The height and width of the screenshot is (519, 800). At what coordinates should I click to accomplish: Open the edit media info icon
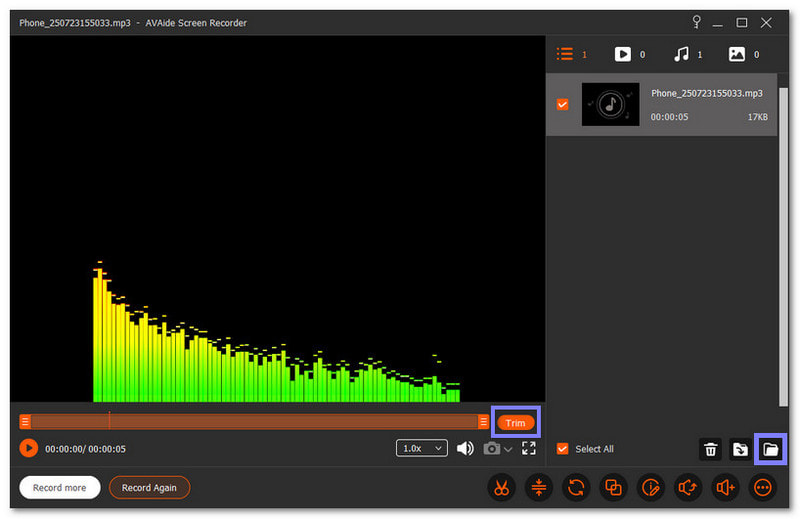pos(651,487)
